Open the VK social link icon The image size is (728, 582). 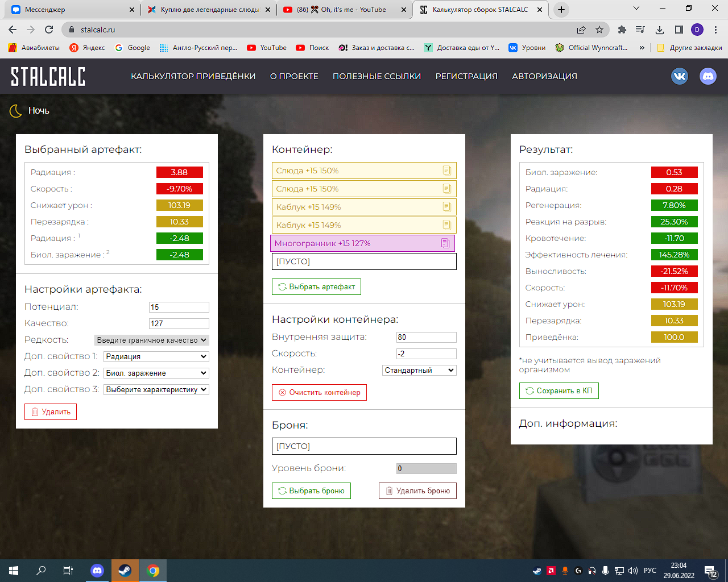(680, 76)
